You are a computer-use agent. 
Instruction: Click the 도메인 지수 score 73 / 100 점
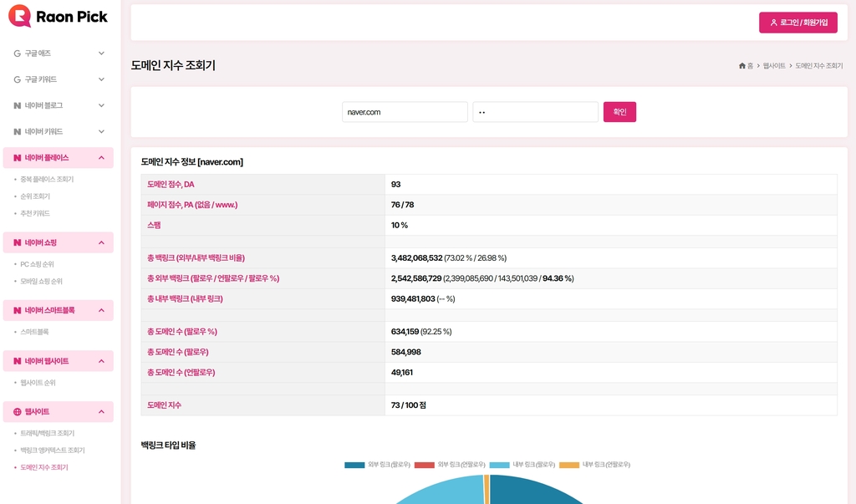[x=408, y=405]
